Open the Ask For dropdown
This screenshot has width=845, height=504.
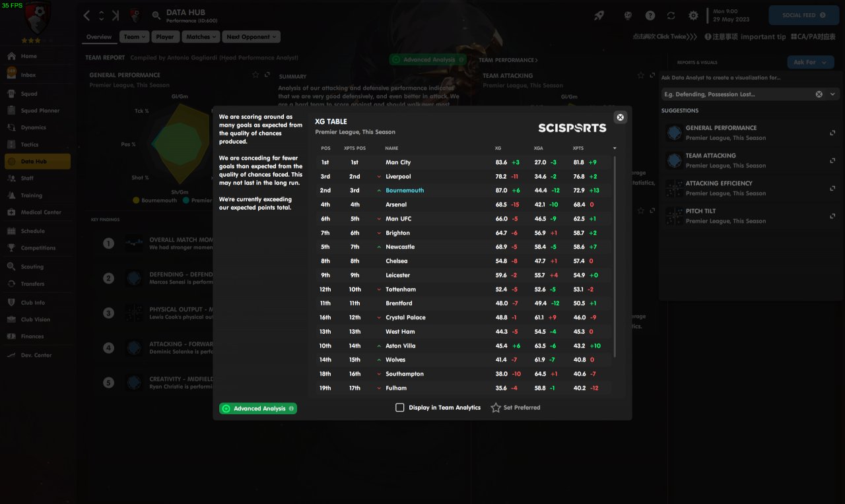point(810,62)
